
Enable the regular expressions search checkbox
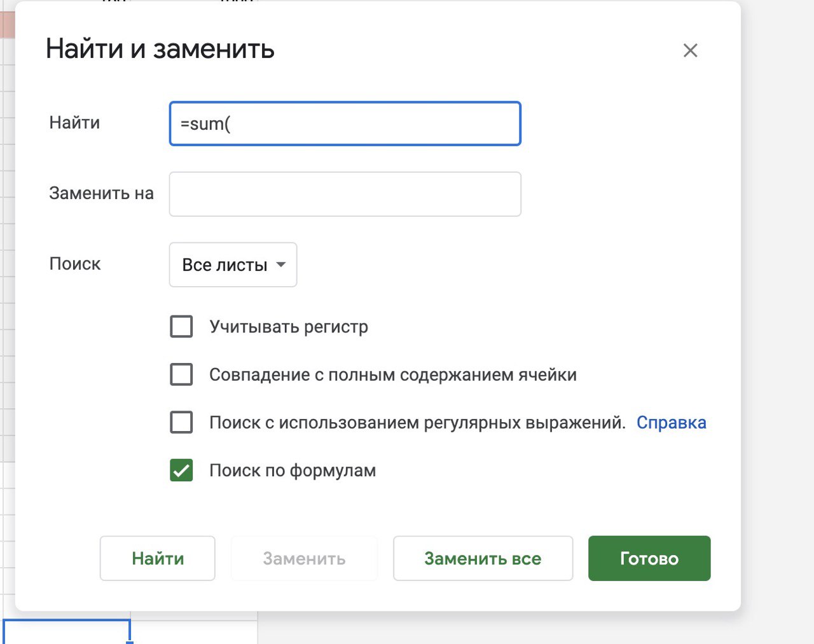coord(181,422)
